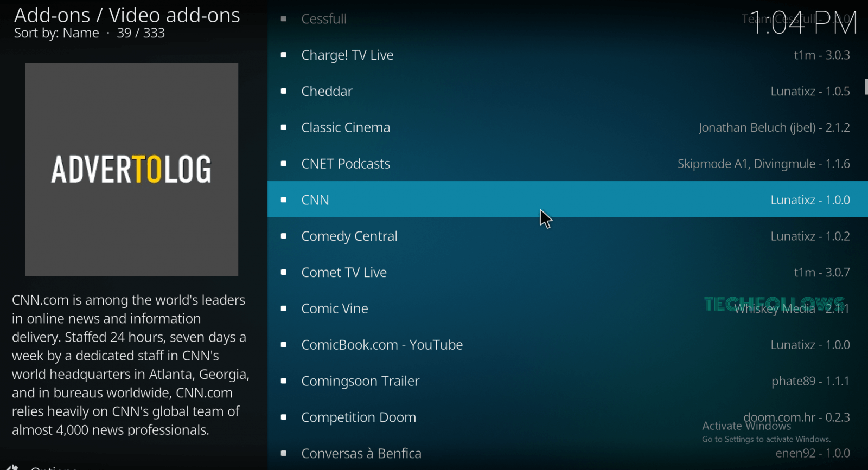Screen dimensions: 868x470
Task: Click the t1m - 3.0.7 version text
Action: tap(822, 272)
